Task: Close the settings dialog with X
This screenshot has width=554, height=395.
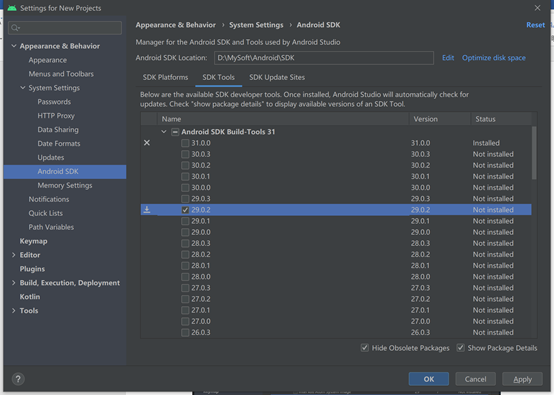Action: tap(537, 8)
